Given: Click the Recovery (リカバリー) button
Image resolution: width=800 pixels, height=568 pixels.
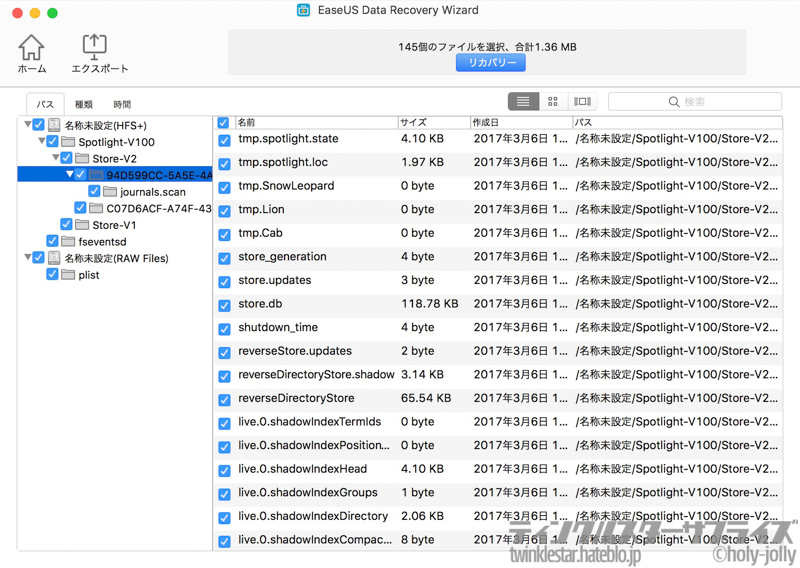Looking at the screenshot, I should pyautogui.click(x=490, y=63).
